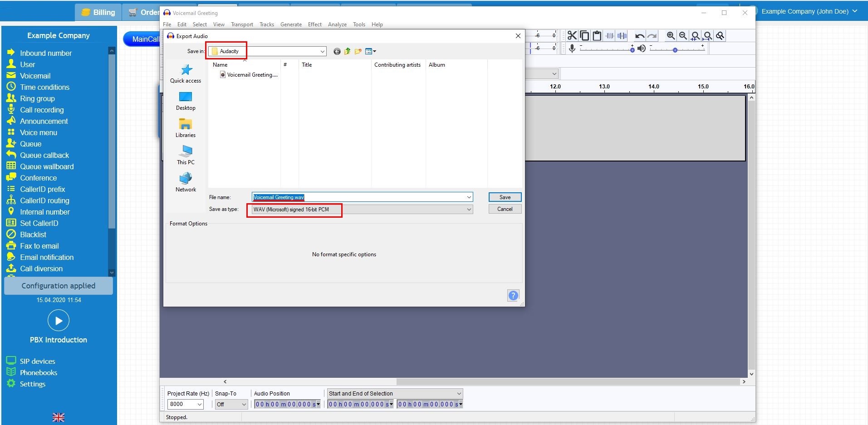The width and height of the screenshot is (868, 425).
Task: Expand the Save in folder dropdown
Action: pyautogui.click(x=322, y=51)
